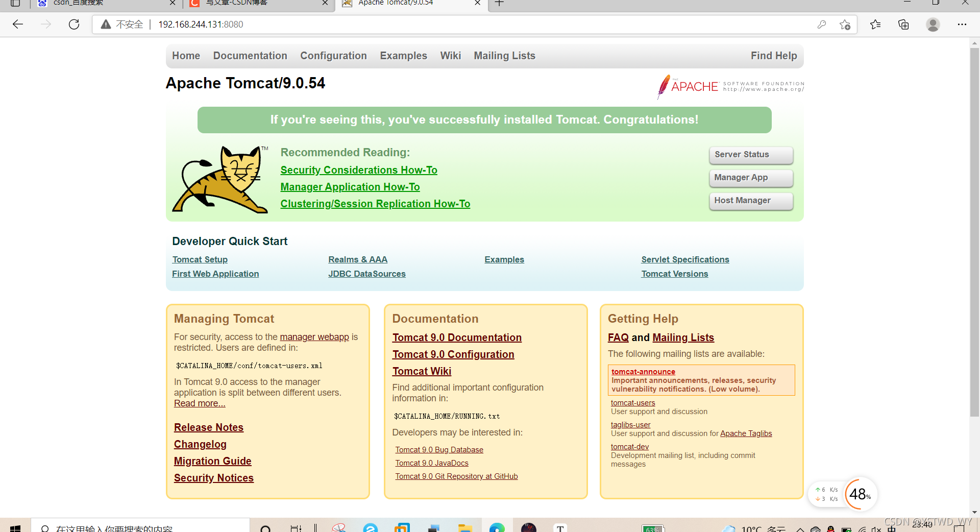Image resolution: width=980 pixels, height=532 pixels.
Task: Click the network speed 48% widget
Action: (x=861, y=494)
